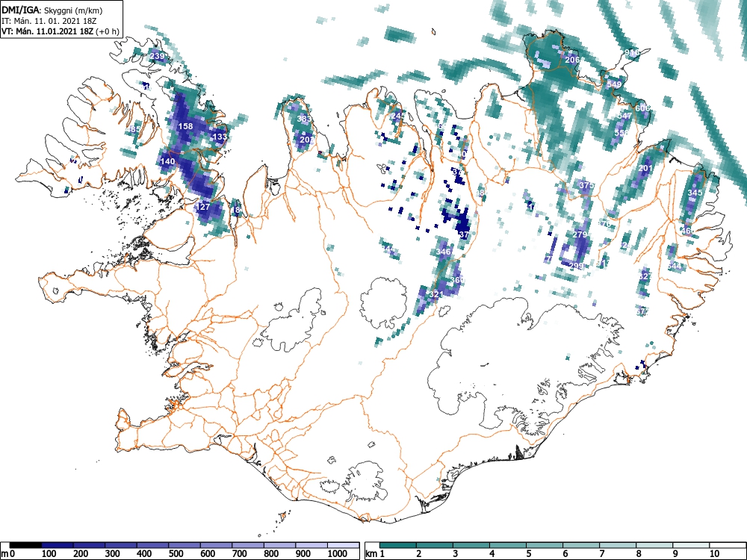Click visibility value '321' on the map
Image resolution: width=747 pixels, height=560 pixels.
point(436,294)
